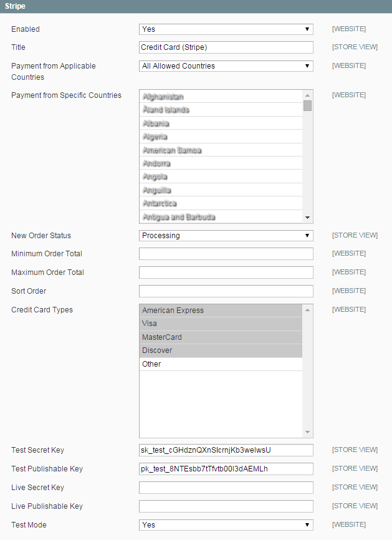Image resolution: width=392 pixels, height=540 pixels.
Task: Open the Enabled dropdown
Action: click(226, 29)
